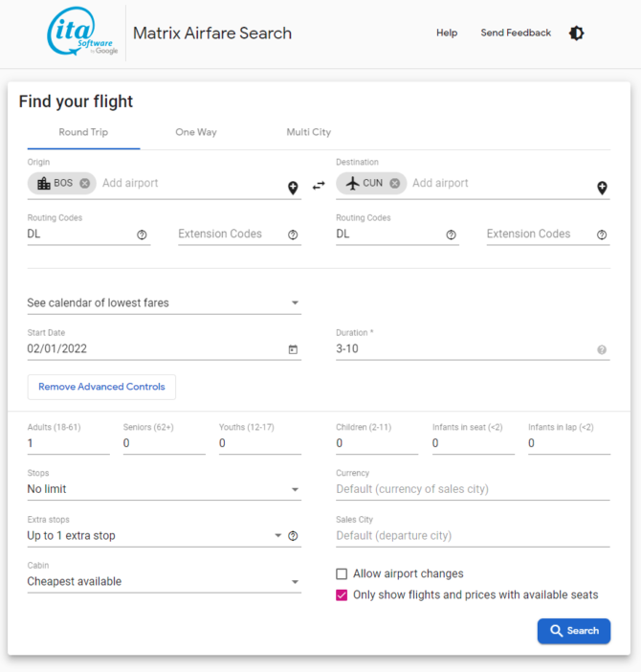Expand See calendar of lowest fares dropdown
The width and height of the screenshot is (641, 672).
pos(164,302)
